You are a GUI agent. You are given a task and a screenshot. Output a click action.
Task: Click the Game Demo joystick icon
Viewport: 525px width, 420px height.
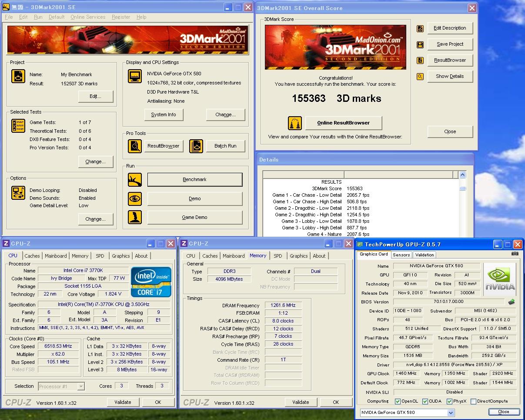click(135, 217)
